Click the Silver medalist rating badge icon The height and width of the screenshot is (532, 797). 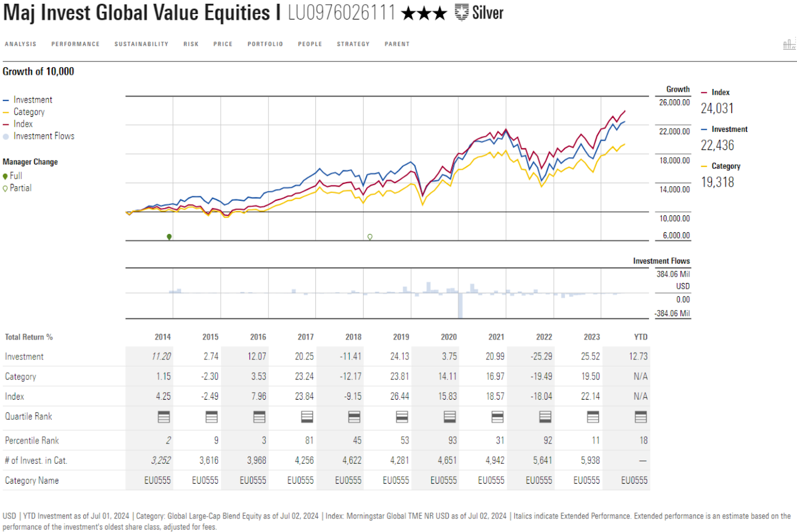[x=462, y=12]
